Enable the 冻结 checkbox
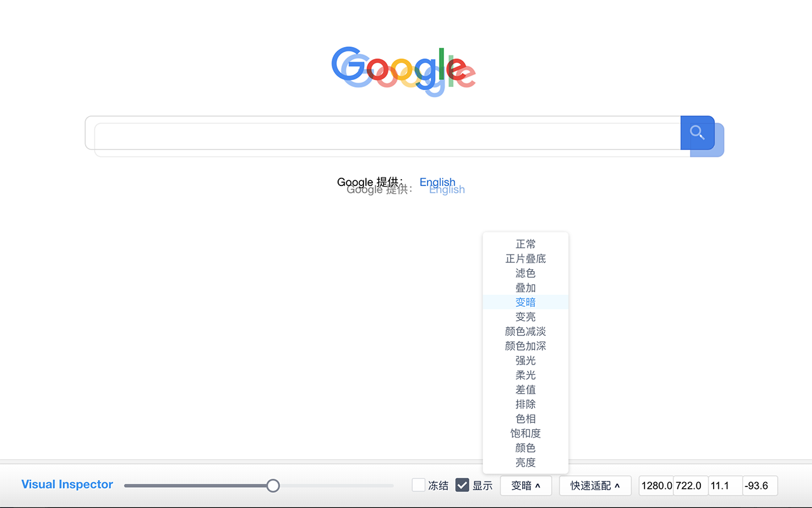The height and width of the screenshot is (508, 812). 418,485
